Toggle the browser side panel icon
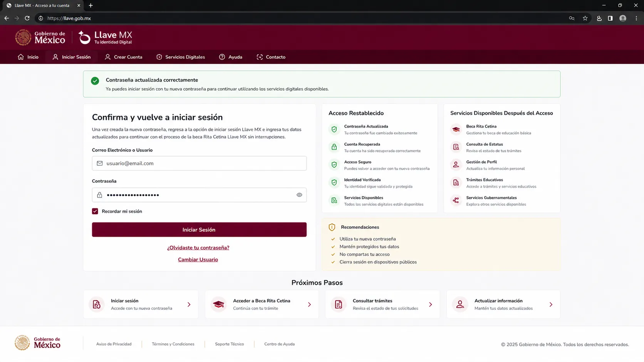The width and height of the screenshot is (644, 362). coord(610,18)
